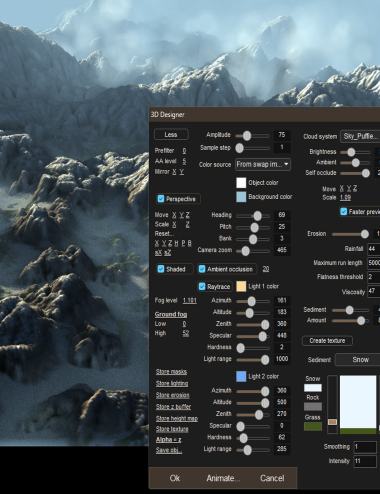Screen dimensions: 380x494
Task: Click the Cancel button
Action: click(272, 478)
